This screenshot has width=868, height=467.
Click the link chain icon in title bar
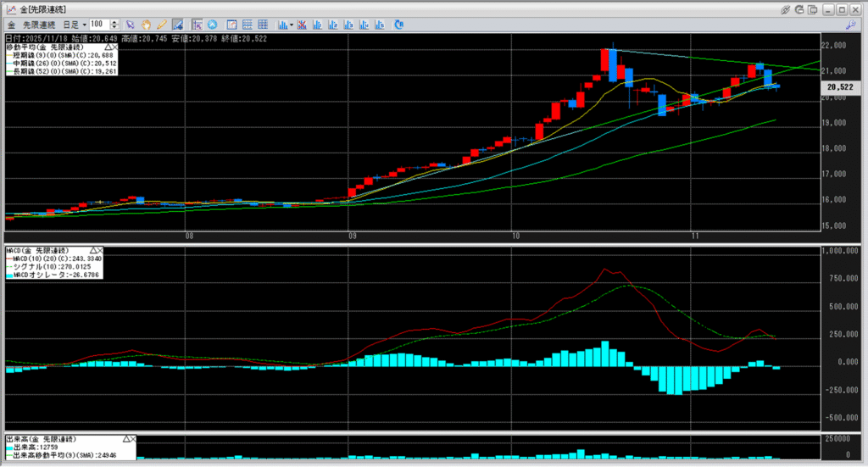tap(786, 9)
